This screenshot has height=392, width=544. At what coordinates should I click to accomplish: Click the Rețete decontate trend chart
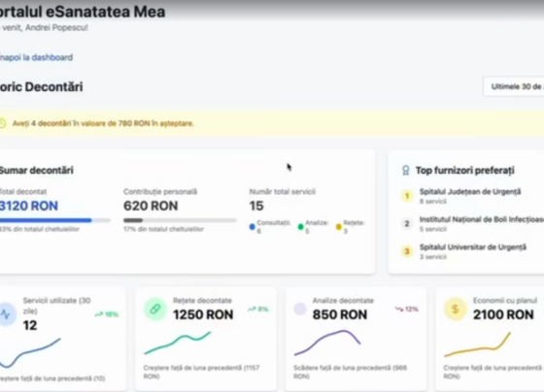pyautogui.click(x=177, y=343)
